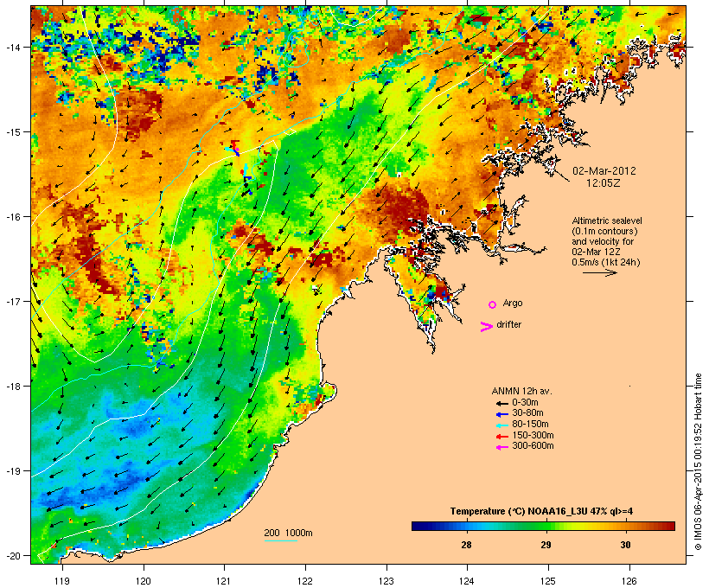Click the 'Argo' legend label
This screenshot has height=588, width=709.
click(x=513, y=303)
